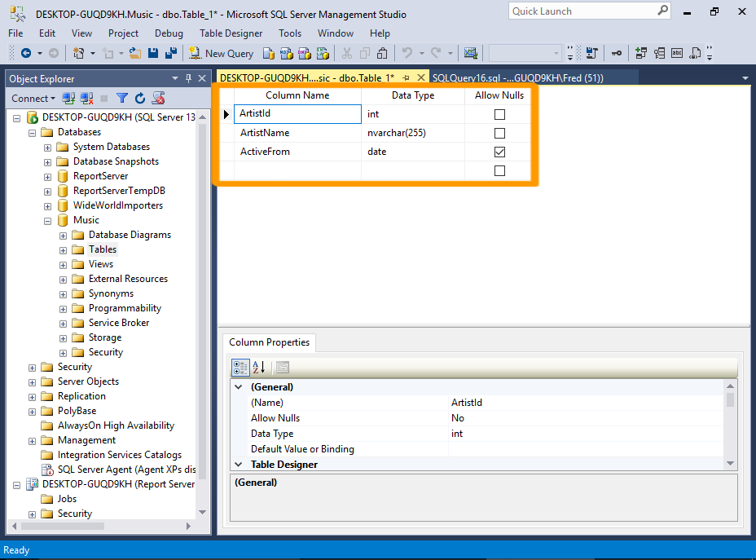Refresh the Object Explorer tree

click(139, 97)
